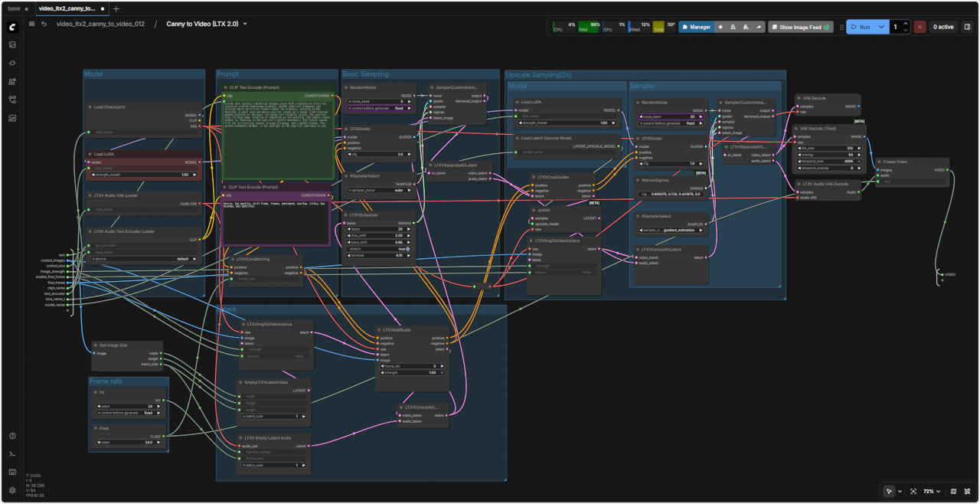Image resolution: width=980 pixels, height=504 pixels.
Task: Expand the Canny to Video (LTX 2.0) dropdown
Action: 245,25
